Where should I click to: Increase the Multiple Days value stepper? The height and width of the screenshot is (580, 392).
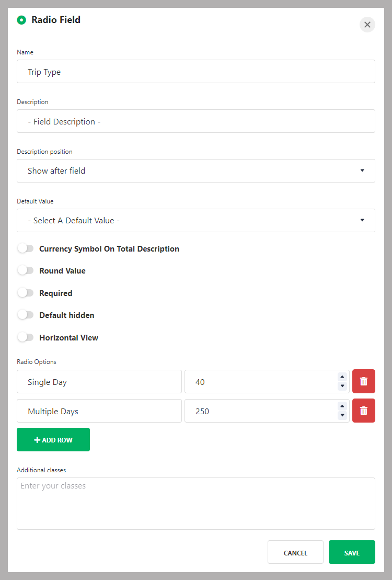(342, 406)
